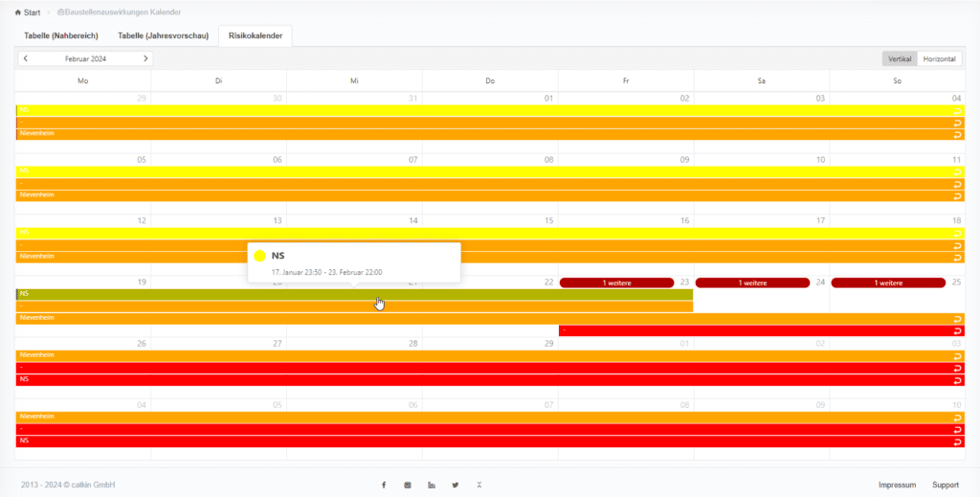
Task: Expand '1 weitere' on Friday 23
Action: click(616, 282)
